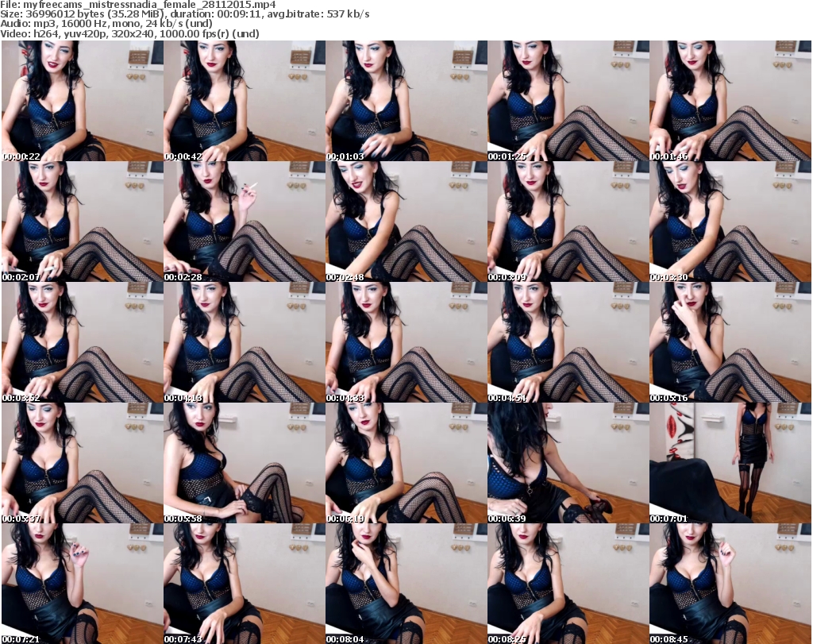Click the thumbnail at 00:06:39
The image size is (813, 644).
[x=568, y=463]
